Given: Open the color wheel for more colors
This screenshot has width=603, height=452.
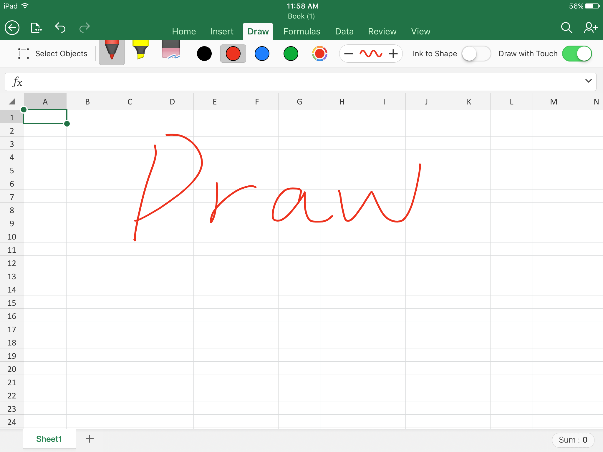Looking at the screenshot, I should tap(320, 53).
